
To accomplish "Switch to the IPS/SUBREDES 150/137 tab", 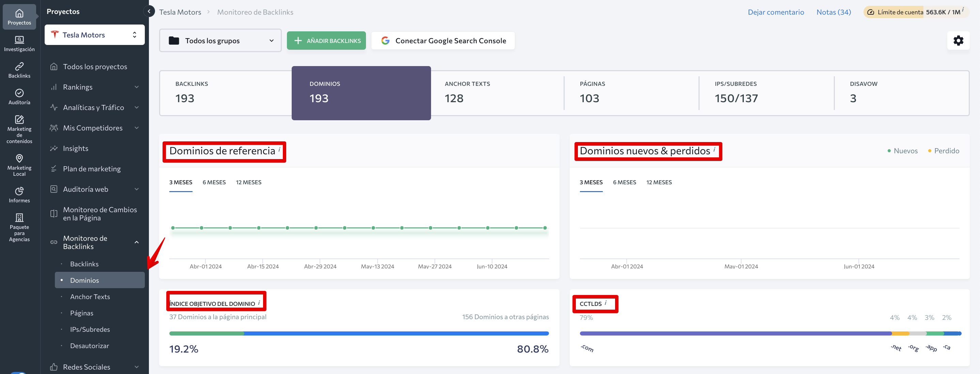I will coord(767,93).
